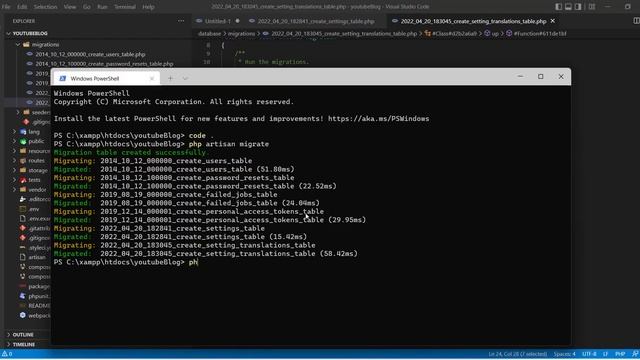Open the Edit menu in VS Code
This screenshot has height=360, width=640.
[x=22, y=7]
